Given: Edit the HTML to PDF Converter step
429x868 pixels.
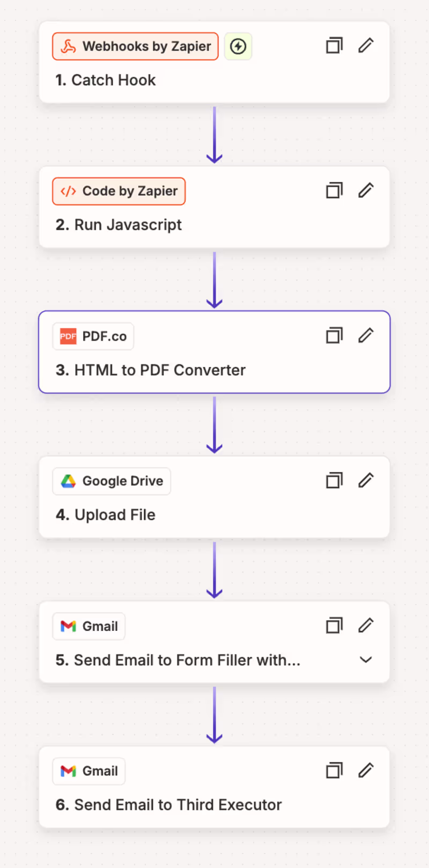Looking at the screenshot, I should click(366, 336).
